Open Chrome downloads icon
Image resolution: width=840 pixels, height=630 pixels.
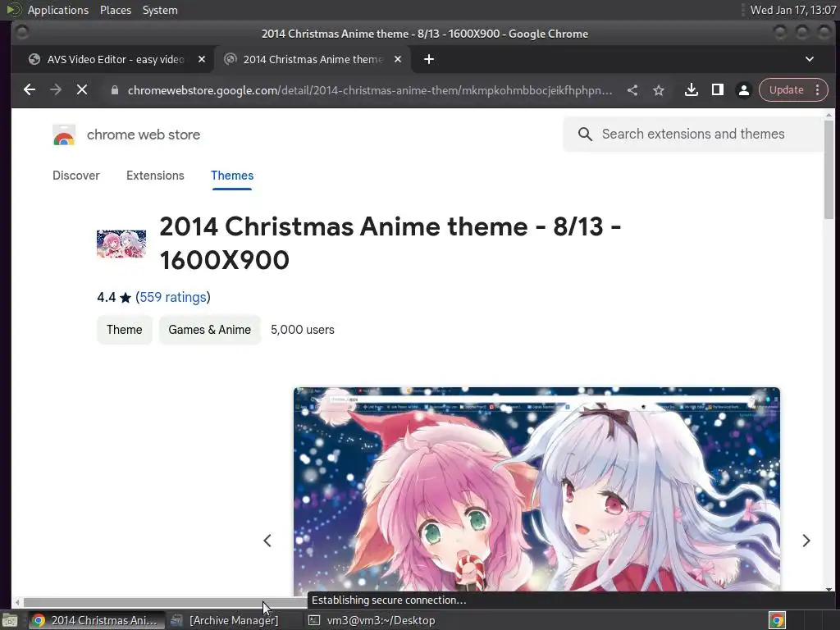click(691, 90)
